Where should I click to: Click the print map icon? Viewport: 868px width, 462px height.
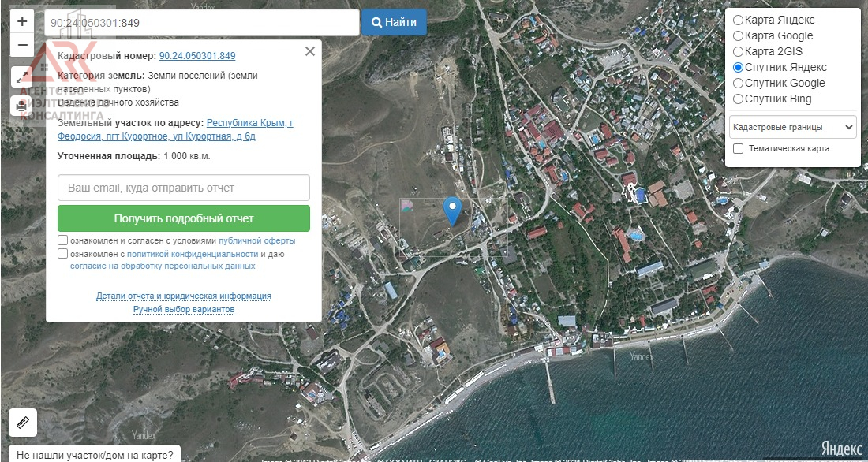[x=22, y=106]
